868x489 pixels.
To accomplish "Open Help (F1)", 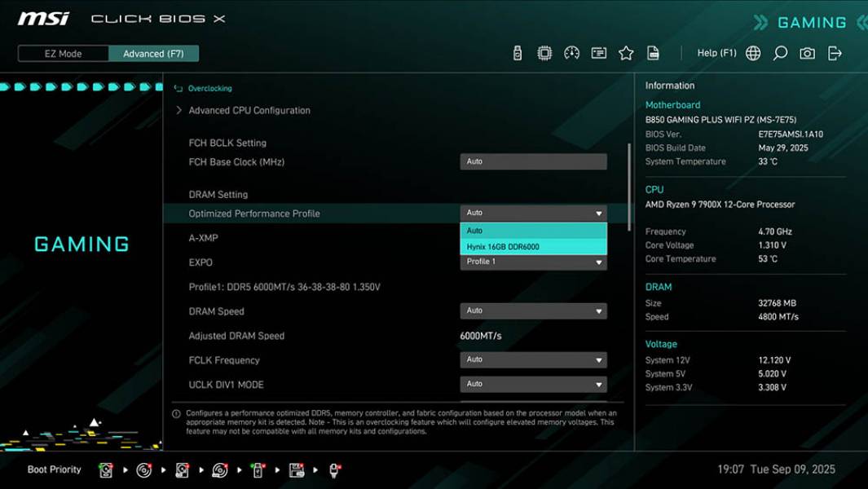I will [715, 52].
